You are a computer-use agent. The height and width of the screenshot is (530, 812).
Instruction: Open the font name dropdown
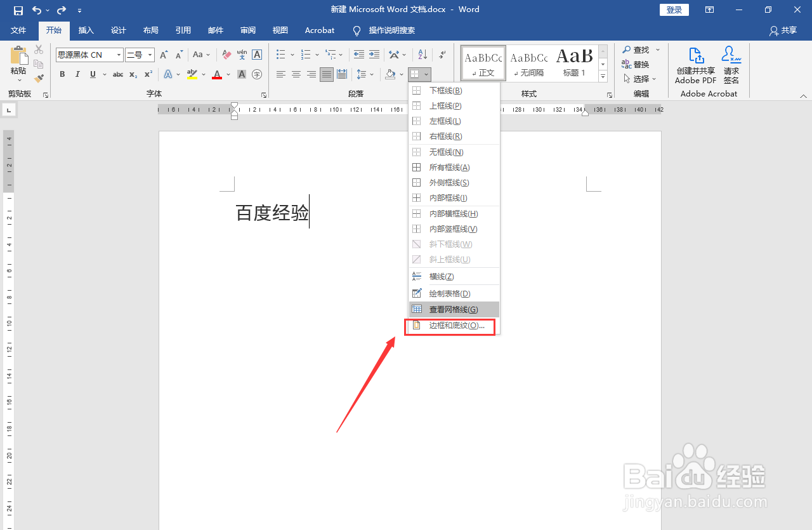pos(119,55)
